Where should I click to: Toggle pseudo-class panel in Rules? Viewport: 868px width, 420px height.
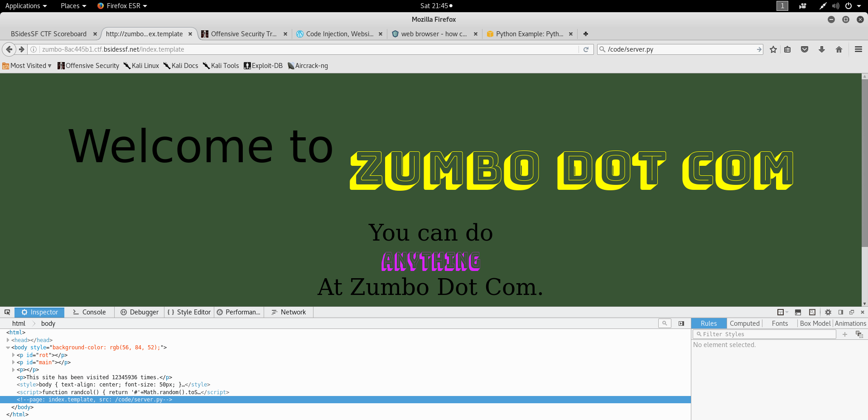(x=859, y=334)
